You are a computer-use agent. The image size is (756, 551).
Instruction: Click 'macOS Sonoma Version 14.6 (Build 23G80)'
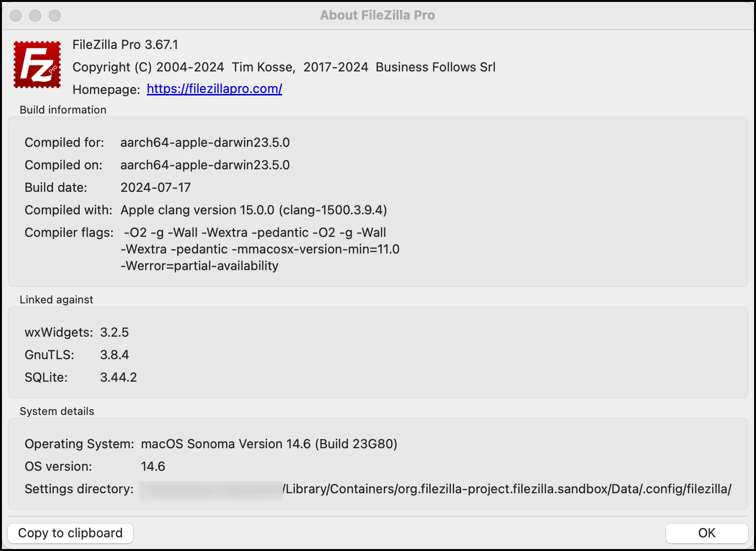(269, 444)
